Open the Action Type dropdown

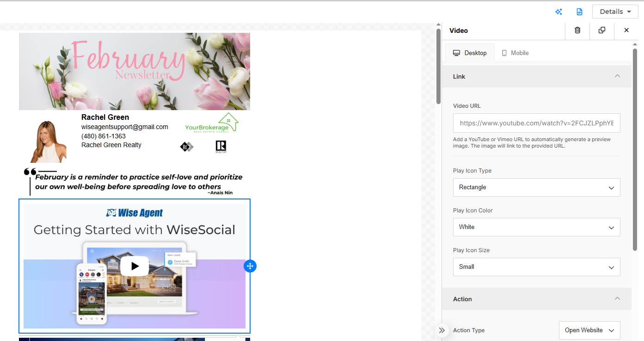[x=589, y=330]
